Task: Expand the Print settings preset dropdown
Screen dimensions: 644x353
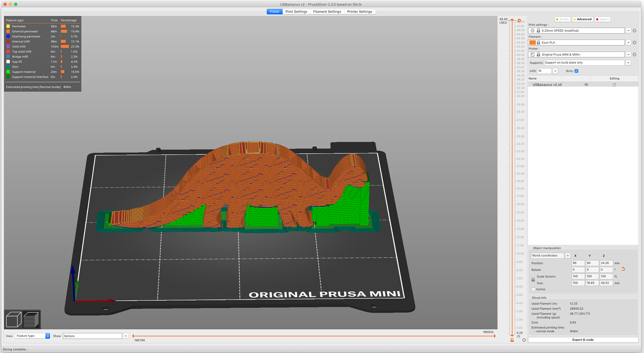Action: click(x=628, y=31)
